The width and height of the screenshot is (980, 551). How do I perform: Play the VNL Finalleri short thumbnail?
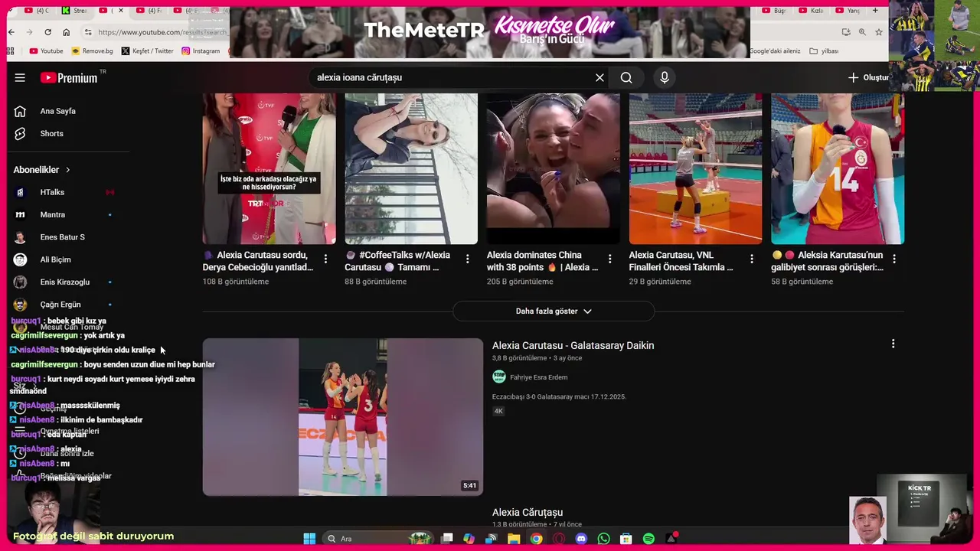[695, 168]
